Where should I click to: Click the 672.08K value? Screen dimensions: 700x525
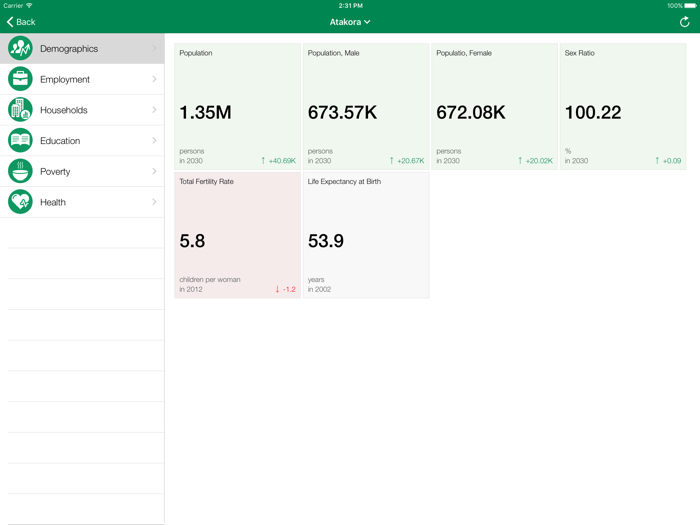point(471,112)
